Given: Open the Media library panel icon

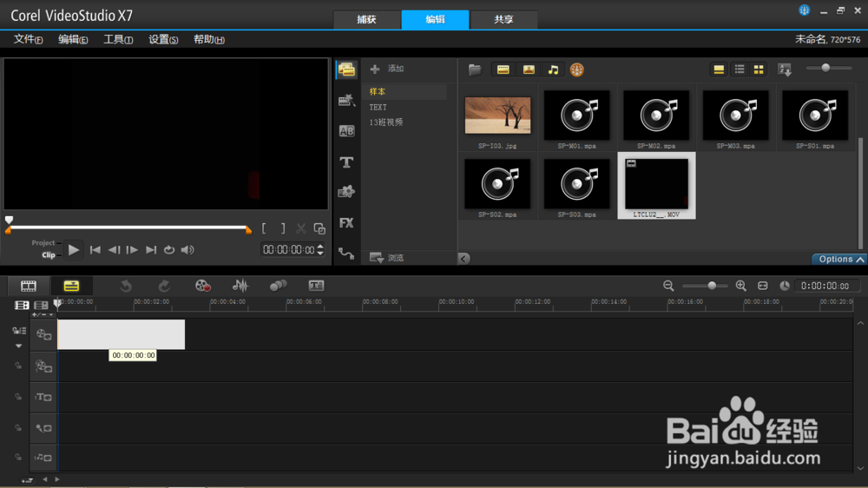Looking at the screenshot, I should (x=346, y=69).
